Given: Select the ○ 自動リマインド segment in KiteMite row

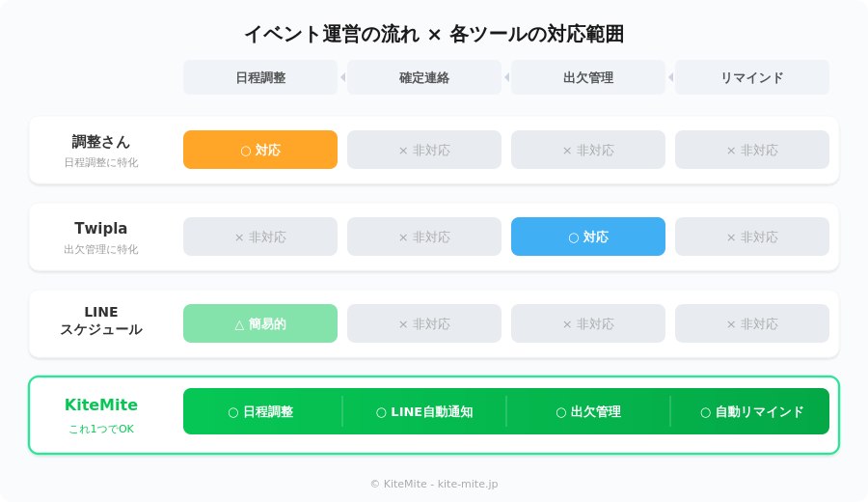Looking at the screenshot, I should coord(751,411).
